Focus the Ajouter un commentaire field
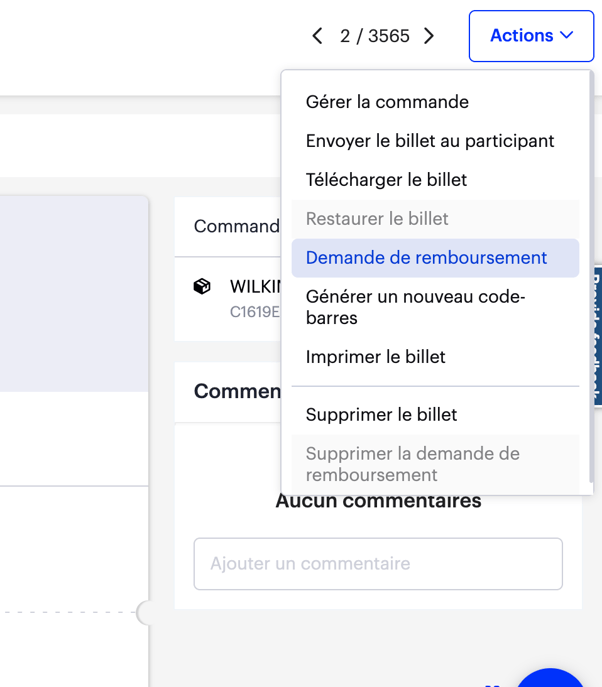 (x=378, y=564)
